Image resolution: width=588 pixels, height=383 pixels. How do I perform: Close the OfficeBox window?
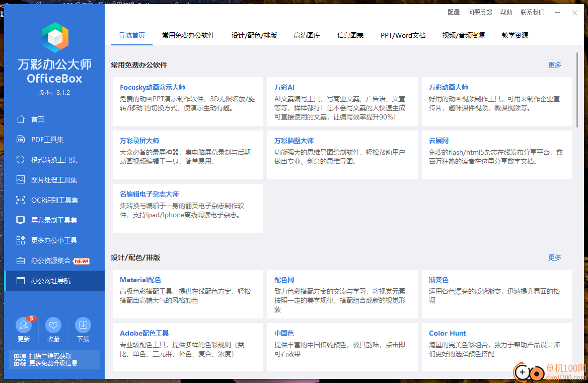pyautogui.click(x=574, y=13)
